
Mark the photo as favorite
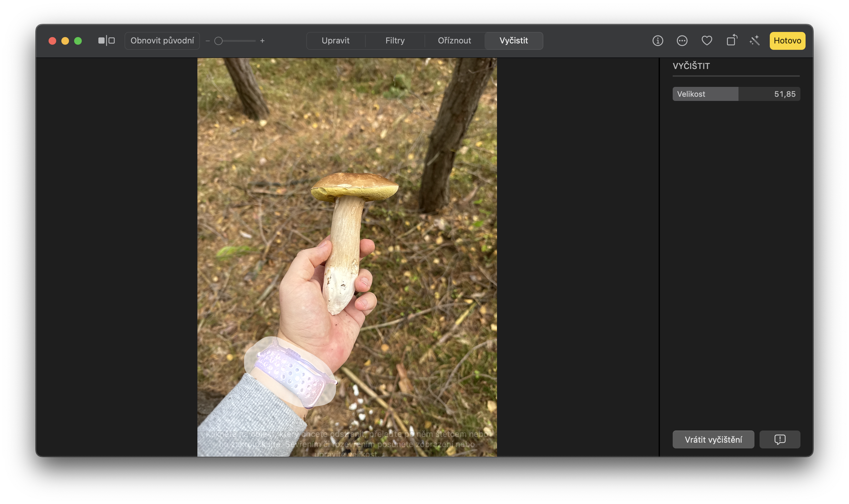point(707,41)
